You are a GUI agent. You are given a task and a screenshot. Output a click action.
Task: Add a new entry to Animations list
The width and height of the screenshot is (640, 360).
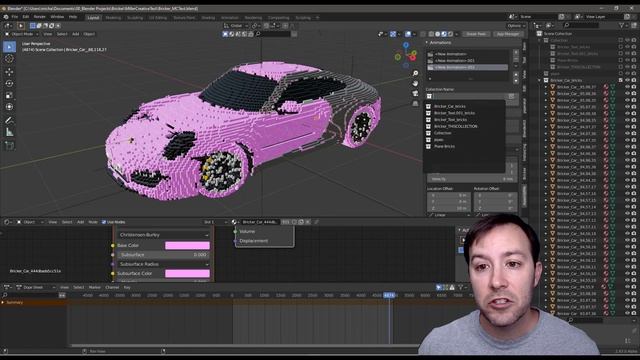click(516, 53)
